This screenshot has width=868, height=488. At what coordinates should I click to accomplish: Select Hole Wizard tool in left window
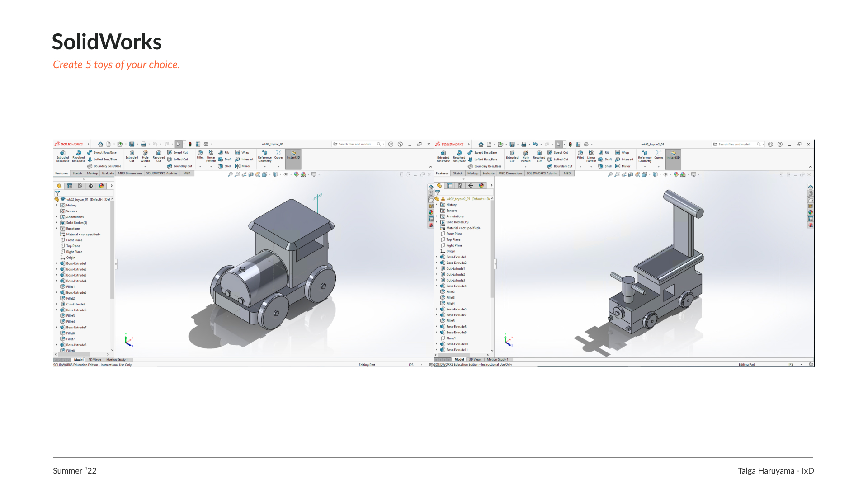pos(145,156)
